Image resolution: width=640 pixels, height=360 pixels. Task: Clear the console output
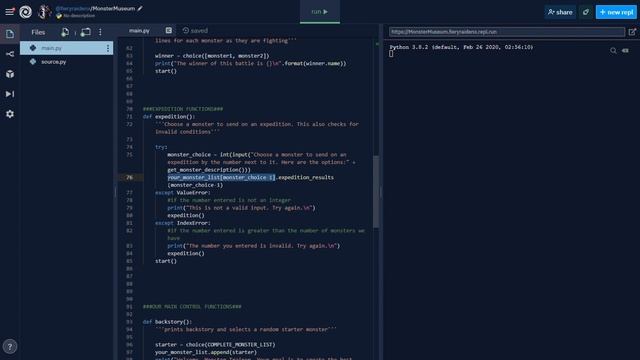click(625, 51)
